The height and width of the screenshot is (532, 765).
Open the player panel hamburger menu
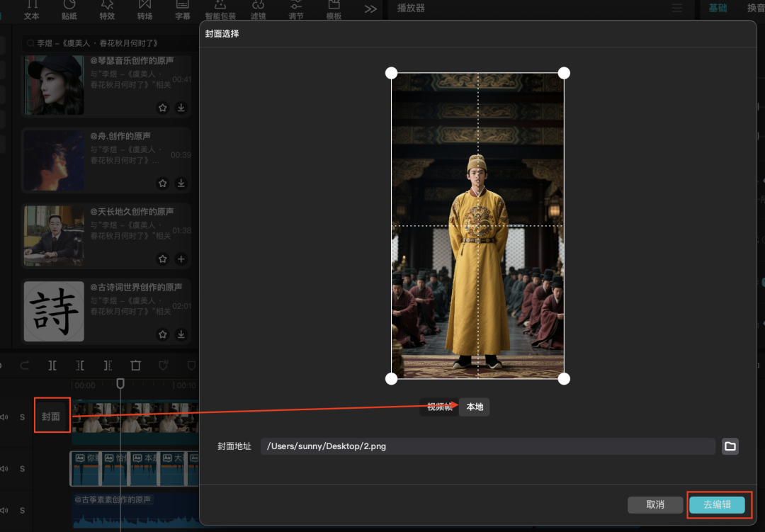[678, 8]
